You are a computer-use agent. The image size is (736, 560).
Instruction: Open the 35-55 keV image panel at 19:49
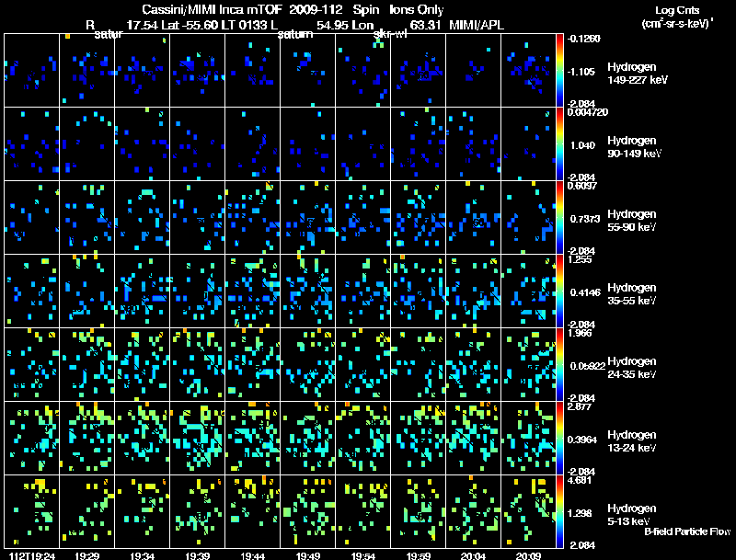click(307, 291)
